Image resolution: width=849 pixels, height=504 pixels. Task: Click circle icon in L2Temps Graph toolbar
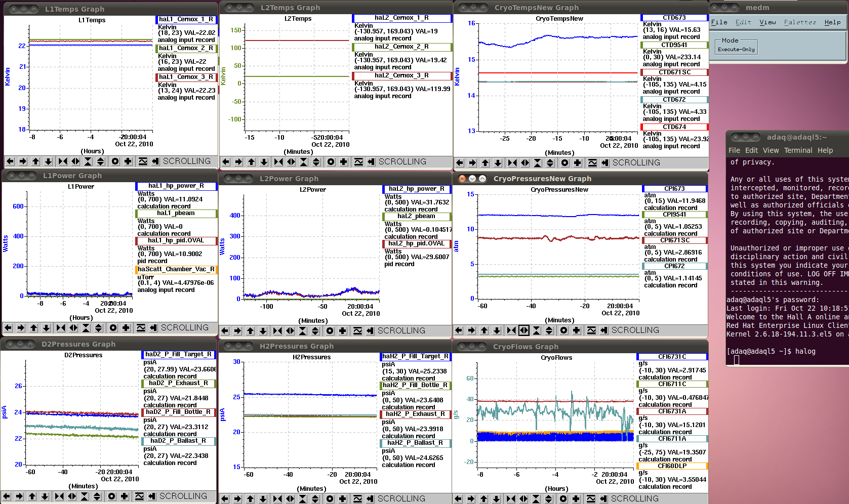pos(331,162)
